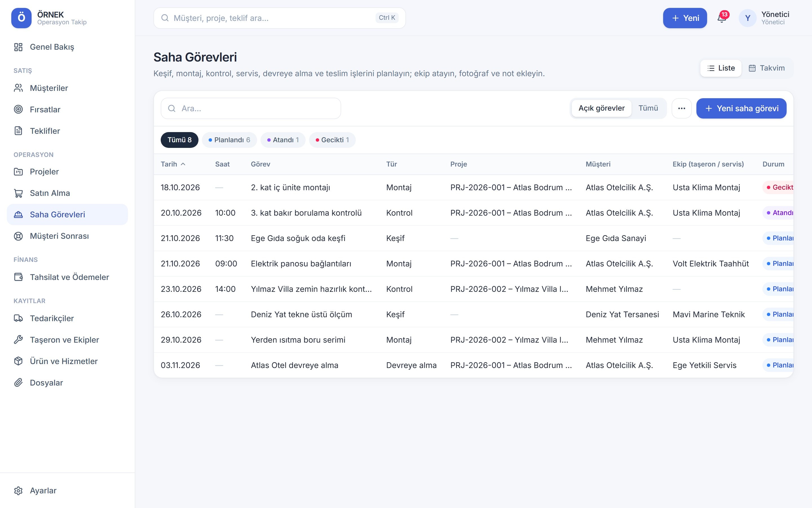The image size is (812, 508).
Task: Click the Teklifler document icon
Action: (18, 131)
